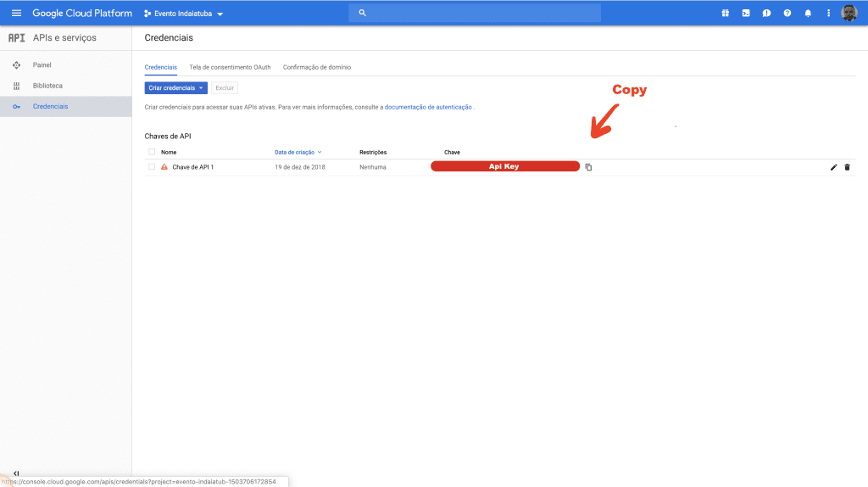This screenshot has width=868, height=487.
Task: Open the hamburger navigation menu
Action: click(x=16, y=14)
